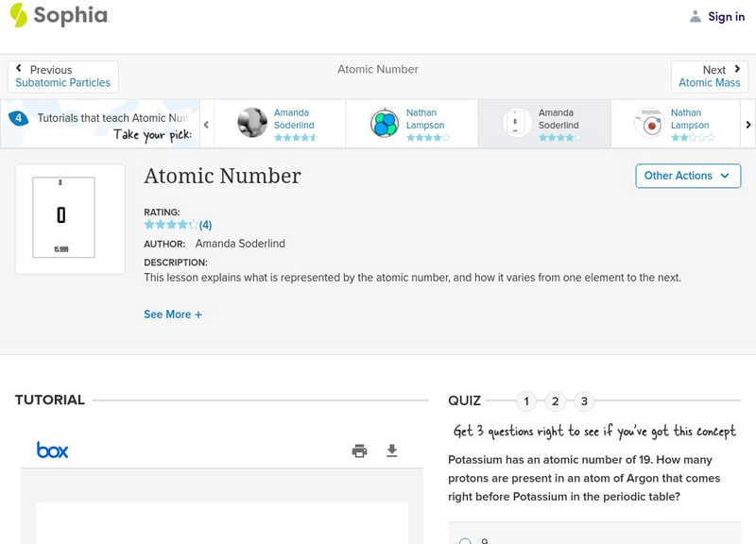Open the Other Actions dropdown
Viewport: 756px width, 544px height.
point(687,176)
